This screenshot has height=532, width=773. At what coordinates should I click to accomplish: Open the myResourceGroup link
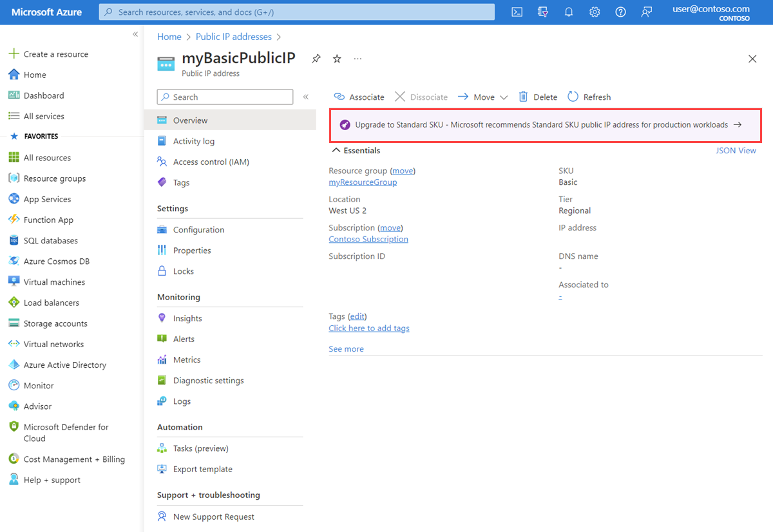click(x=362, y=182)
